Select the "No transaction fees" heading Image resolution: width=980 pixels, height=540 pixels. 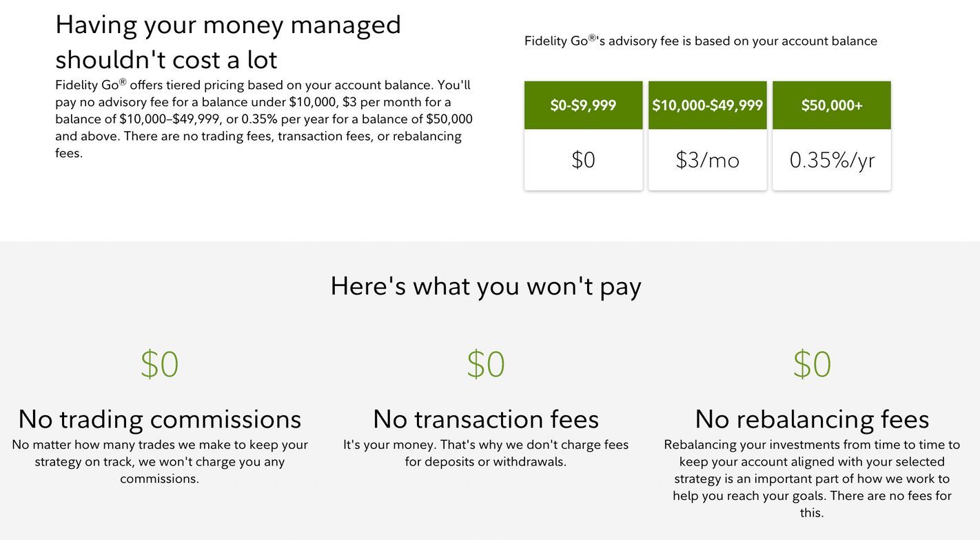tap(486, 419)
